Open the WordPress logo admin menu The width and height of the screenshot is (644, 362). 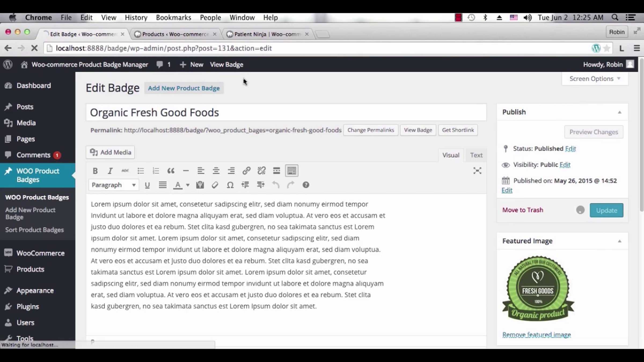tap(8, 65)
